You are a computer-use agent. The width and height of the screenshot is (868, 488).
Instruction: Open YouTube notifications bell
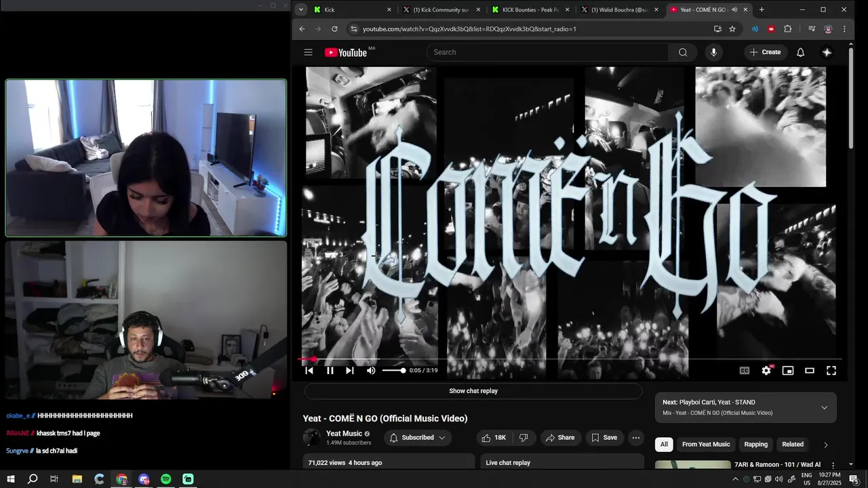800,52
